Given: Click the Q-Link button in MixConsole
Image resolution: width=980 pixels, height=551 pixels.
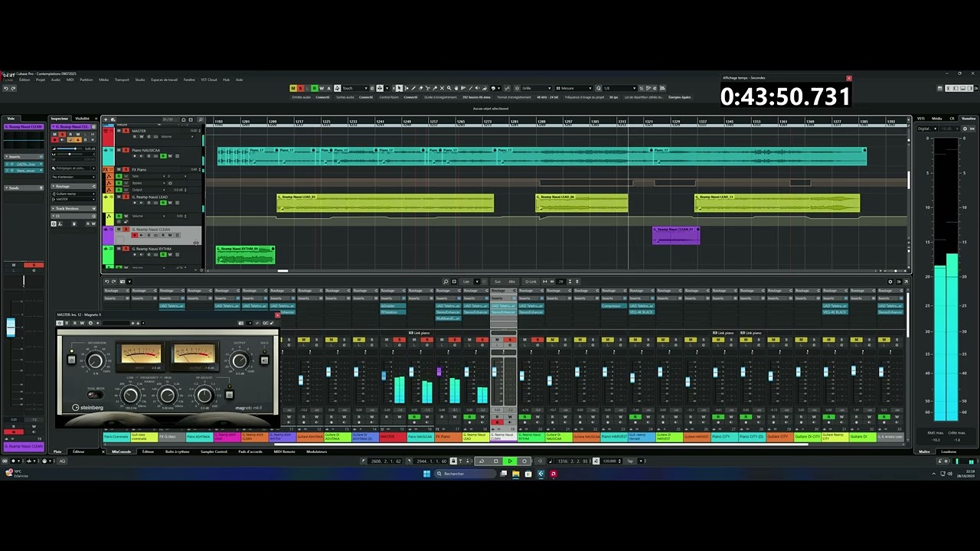Looking at the screenshot, I should pyautogui.click(x=531, y=282).
